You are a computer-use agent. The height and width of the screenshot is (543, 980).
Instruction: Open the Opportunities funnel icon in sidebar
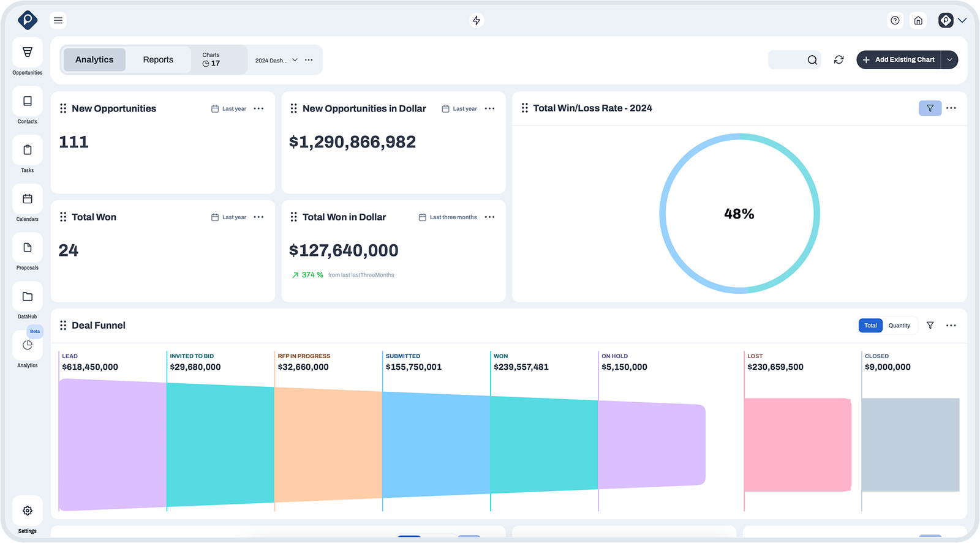[x=28, y=52]
